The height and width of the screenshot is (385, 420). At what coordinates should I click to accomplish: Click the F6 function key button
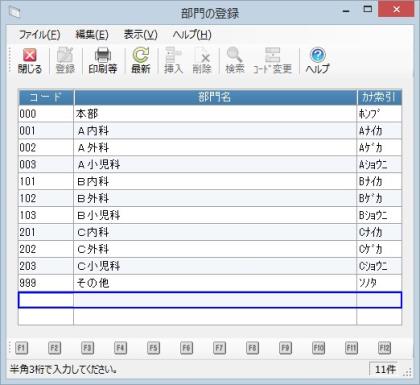click(x=186, y=348)
